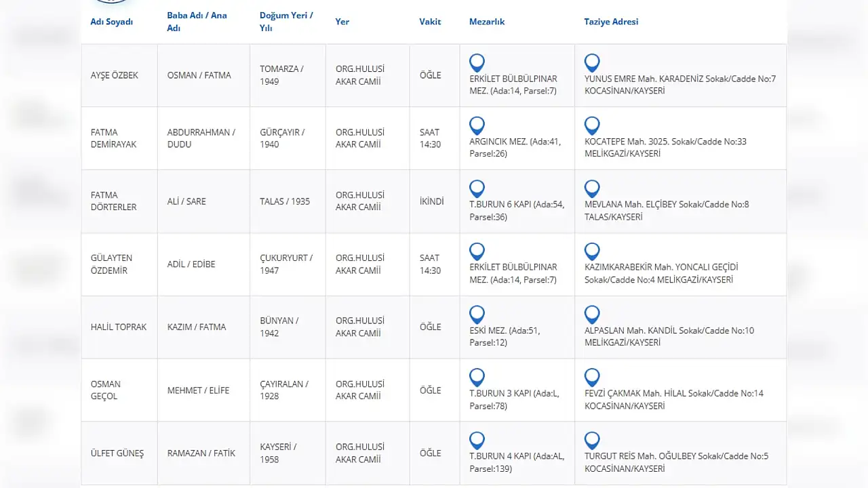Viewport: 868px width, 488px height.
Task: Select the name cell Ülfet Güneş
Action: (117, 453)
